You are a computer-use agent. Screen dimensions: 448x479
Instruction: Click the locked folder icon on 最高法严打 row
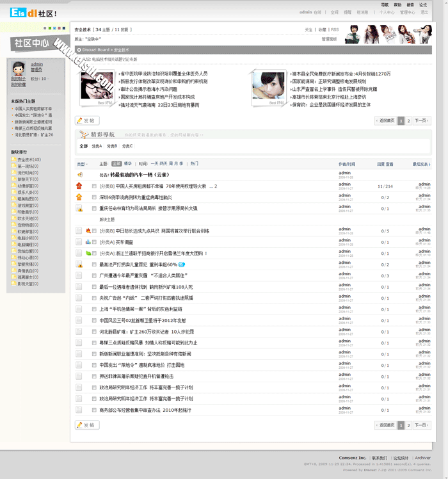click(79, 264)
